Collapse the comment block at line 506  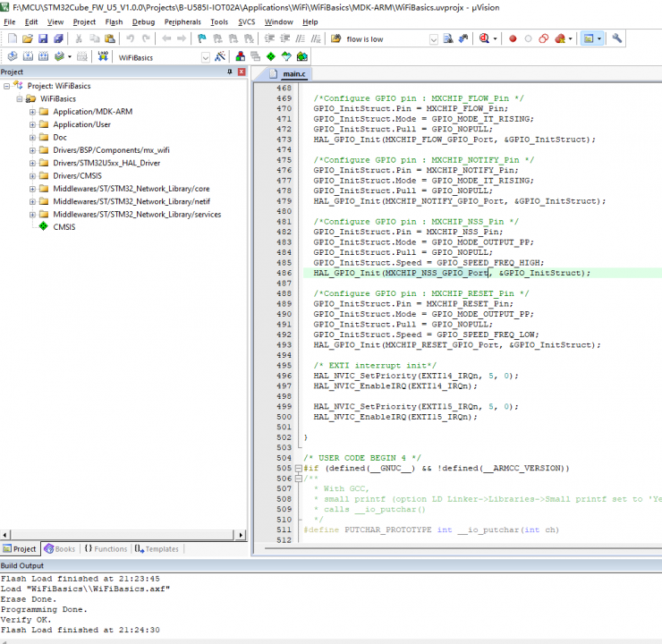click(x=299, y=479)
